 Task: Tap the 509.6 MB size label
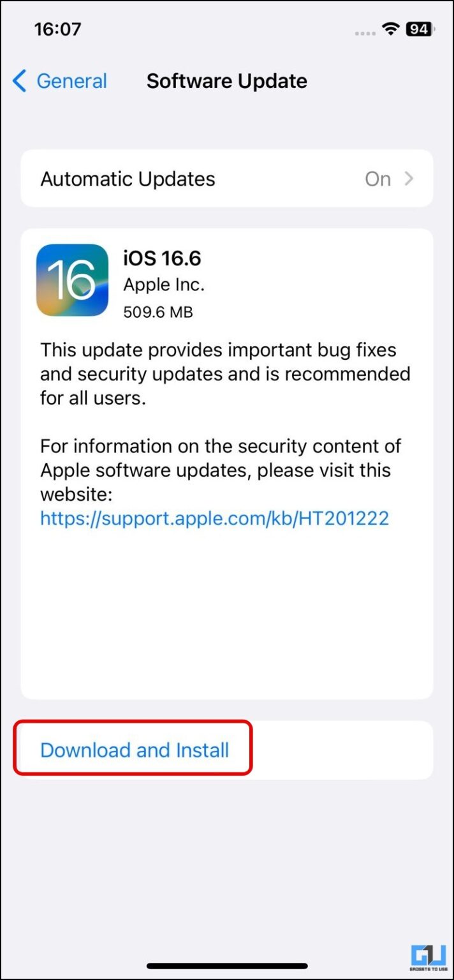[x=158, y=312]
